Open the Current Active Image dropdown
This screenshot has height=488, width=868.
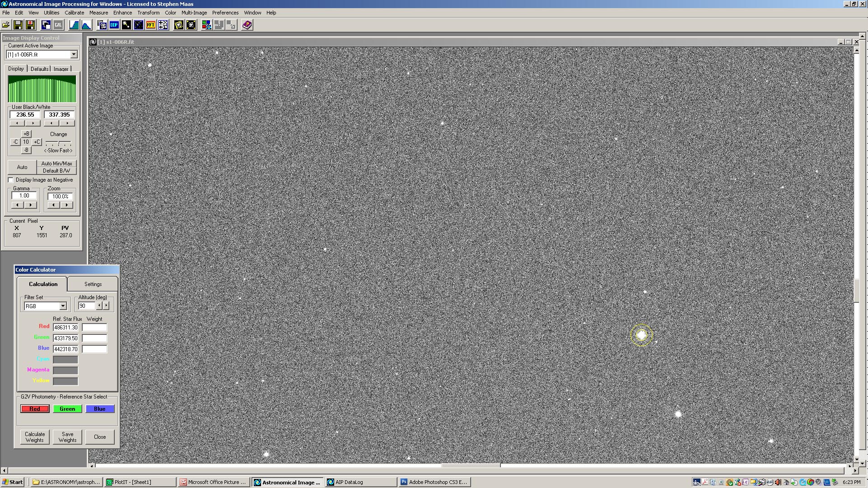[74, 55]
